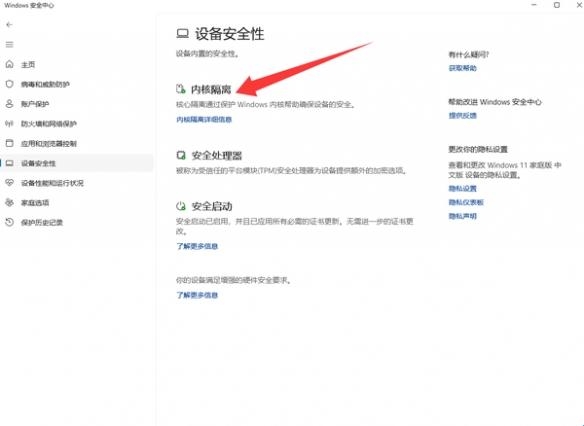This screenshot has width=584, height=426.
Task: Toggle the hamburger navigation menu
Action: point(9,45)
